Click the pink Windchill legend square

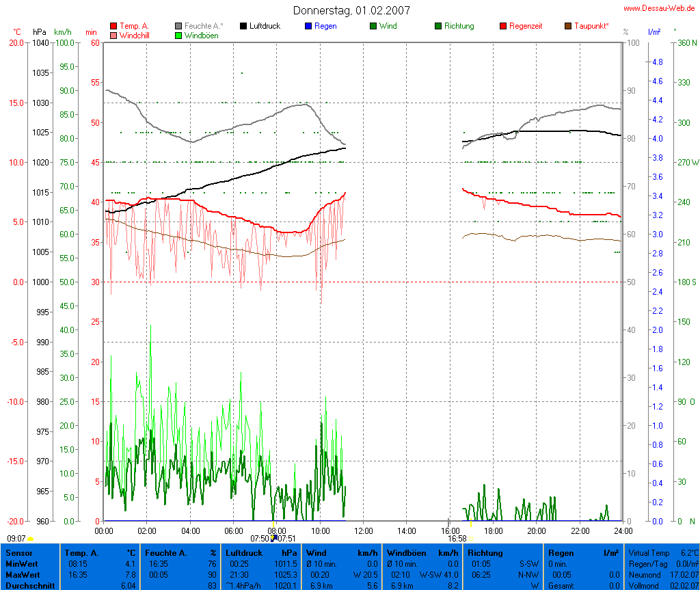113,36
